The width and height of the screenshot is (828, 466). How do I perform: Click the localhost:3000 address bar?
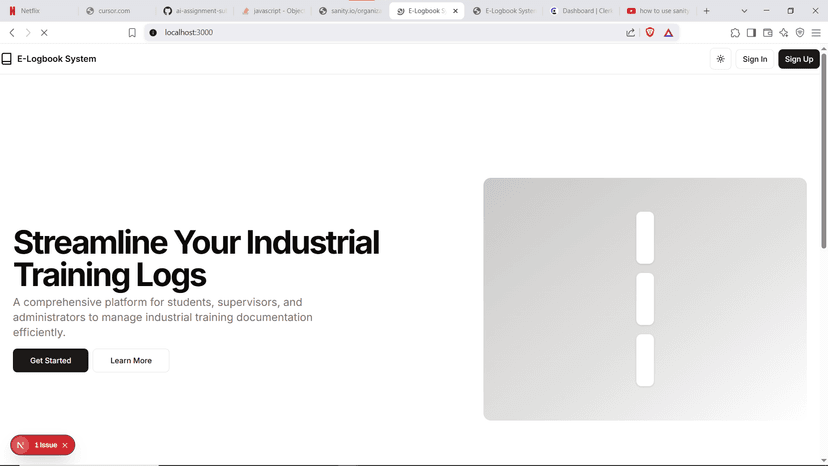click(x=380, y=32)
